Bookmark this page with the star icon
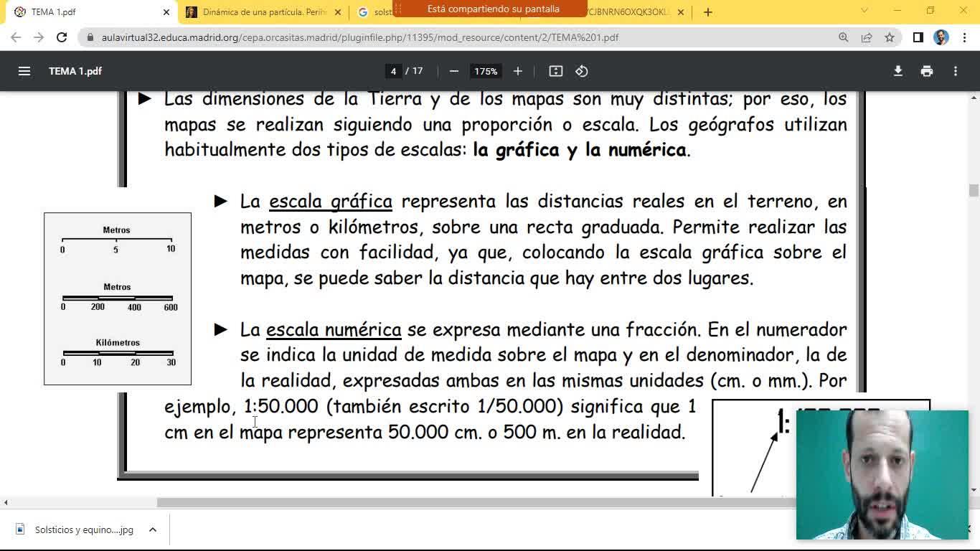Screen dimensions: 980x551 tap(890, 37)
